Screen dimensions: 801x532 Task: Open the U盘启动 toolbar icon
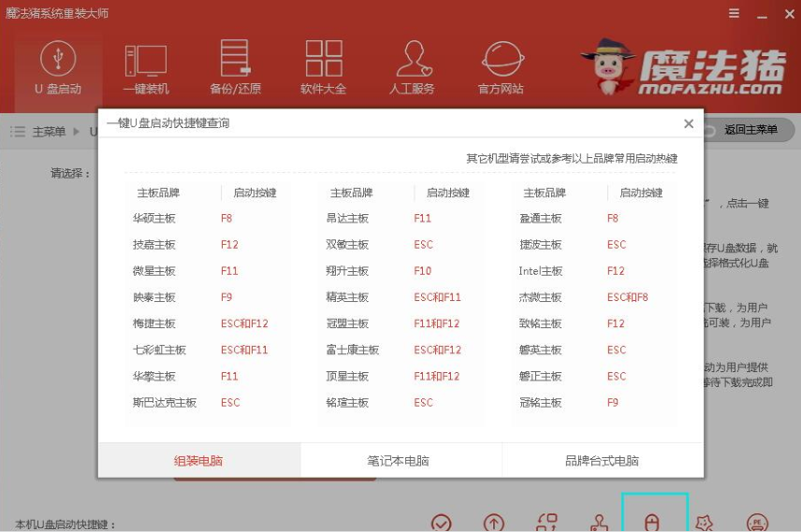(x=58, y=68)
